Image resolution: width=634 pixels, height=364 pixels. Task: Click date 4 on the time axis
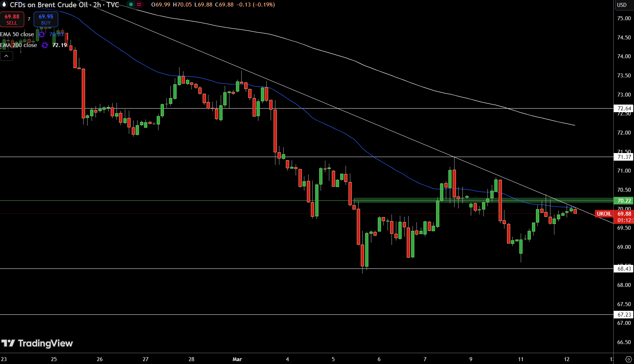pyautogui.click(x=287, y=359)
